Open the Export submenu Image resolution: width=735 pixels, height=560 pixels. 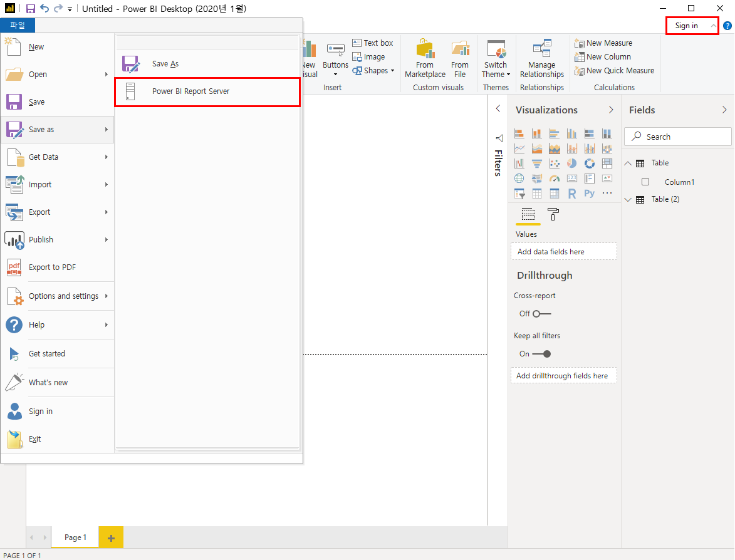point(58,212)
